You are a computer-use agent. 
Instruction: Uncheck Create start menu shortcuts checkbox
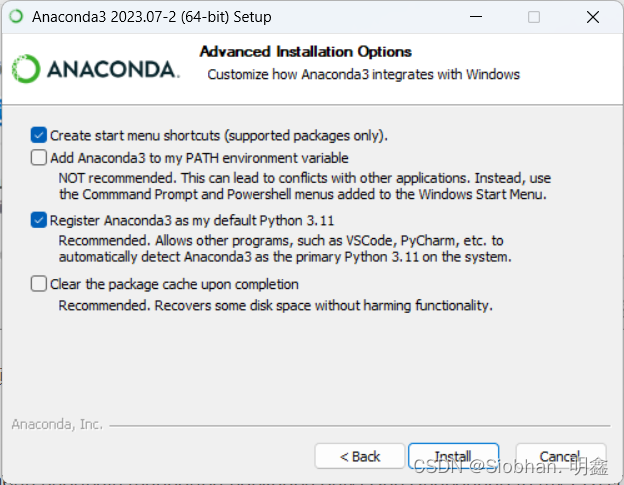[x=39, y=135]
